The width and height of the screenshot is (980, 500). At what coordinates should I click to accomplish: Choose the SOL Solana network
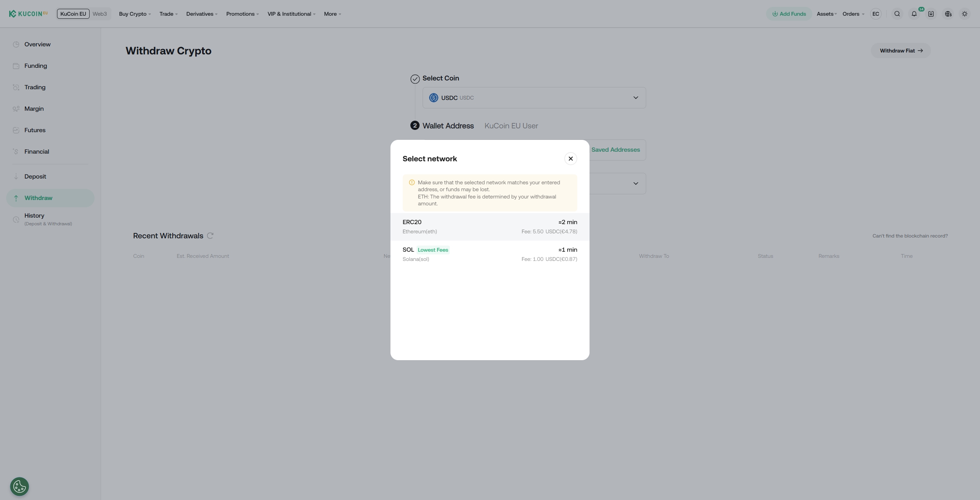[490, 254]
